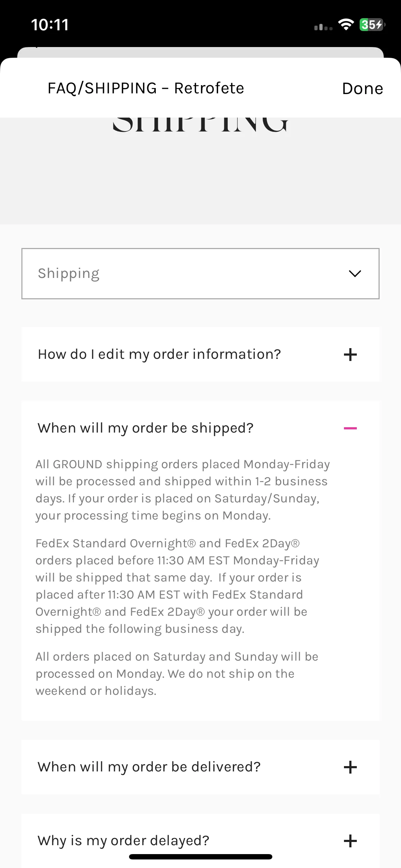Expand 'How do I edit my order information?'
This screenshot has height=868, width=401.
point(200,355)
